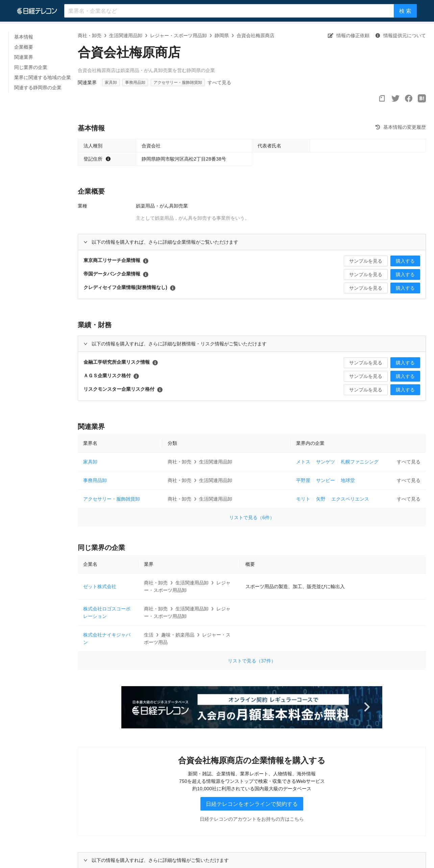Jump to 関連する静岡県の企業 section

click(38, 88)
